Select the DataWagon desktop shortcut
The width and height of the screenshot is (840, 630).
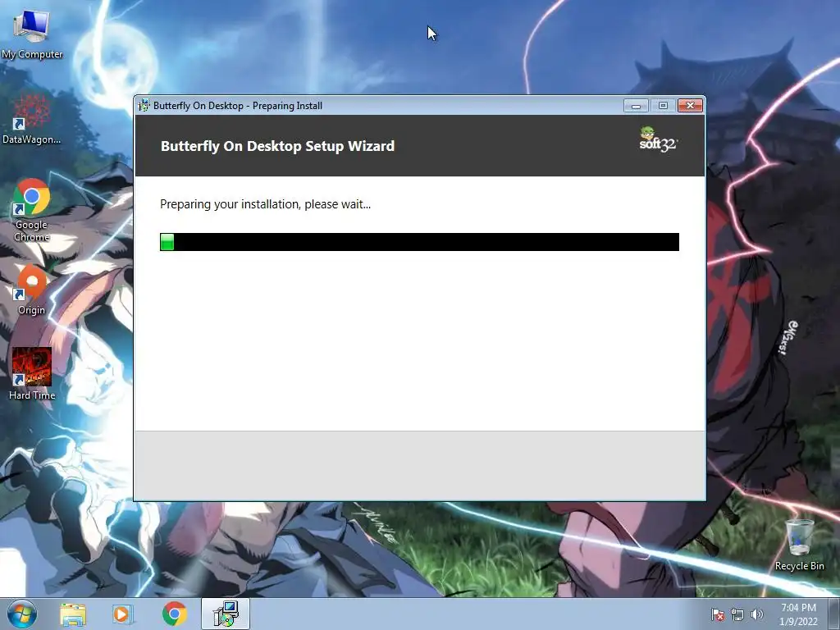click(x=32, y=119)
